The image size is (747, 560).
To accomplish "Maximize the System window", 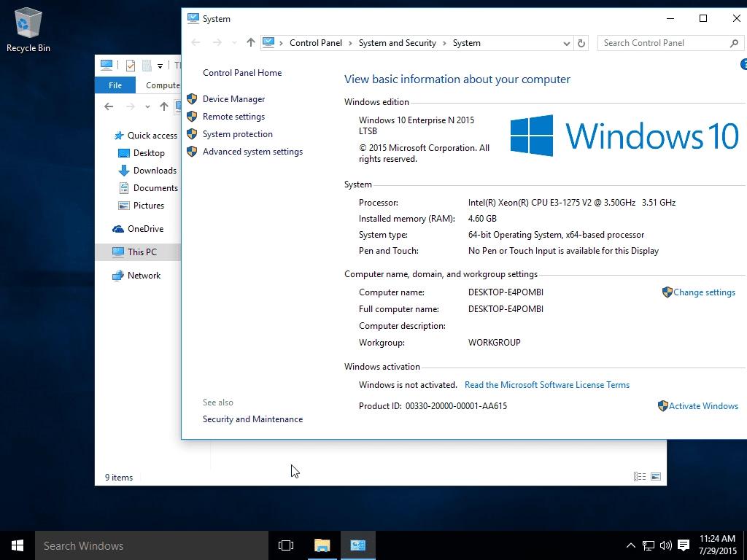I will (x=703, y=18).
